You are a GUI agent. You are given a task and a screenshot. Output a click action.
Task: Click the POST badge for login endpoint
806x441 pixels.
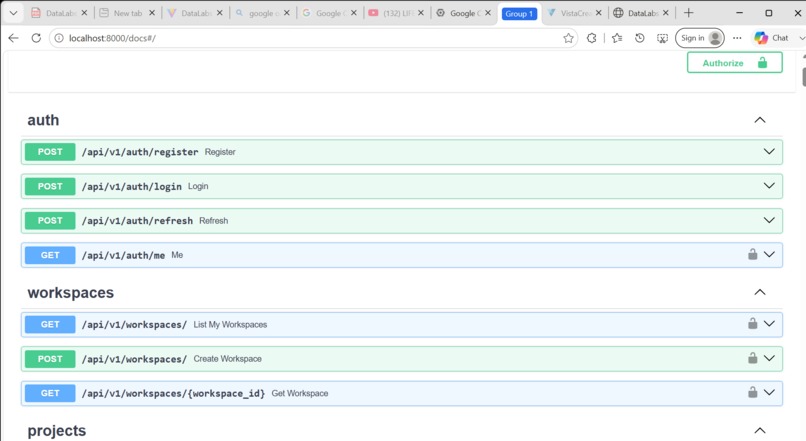tap(50, 186)
